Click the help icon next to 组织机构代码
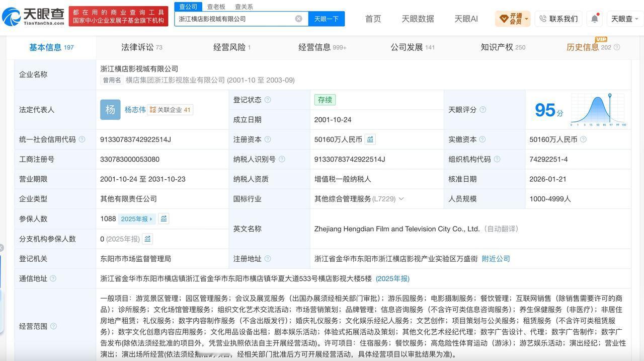The height and width of the screenshot is (361, 644). pyautogui.click(x=497, y=159)
